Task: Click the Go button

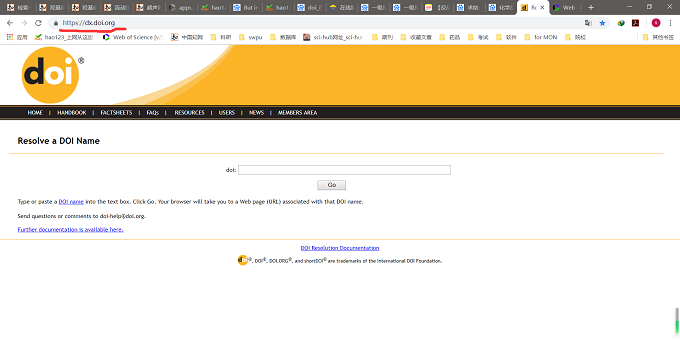Action: pos(331,185)
